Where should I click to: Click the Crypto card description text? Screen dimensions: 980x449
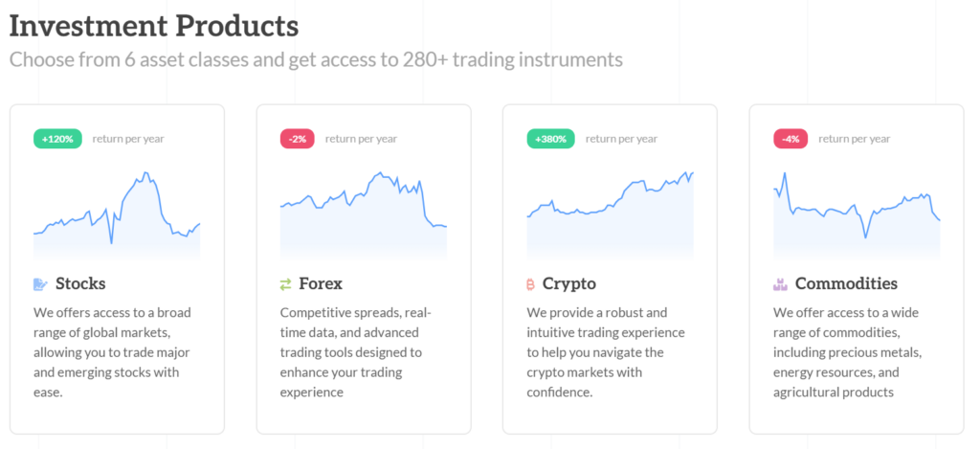[605, 351]
